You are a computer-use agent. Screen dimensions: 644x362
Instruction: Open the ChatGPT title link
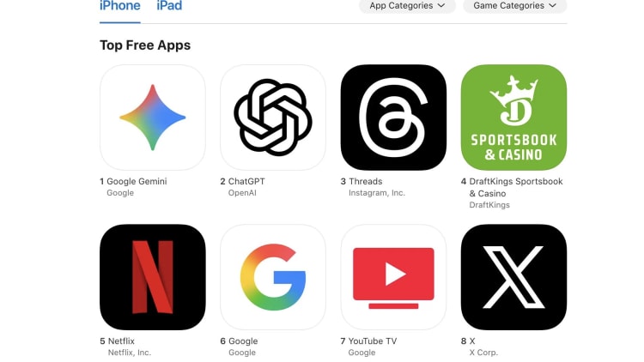click(x=246, y=181)
